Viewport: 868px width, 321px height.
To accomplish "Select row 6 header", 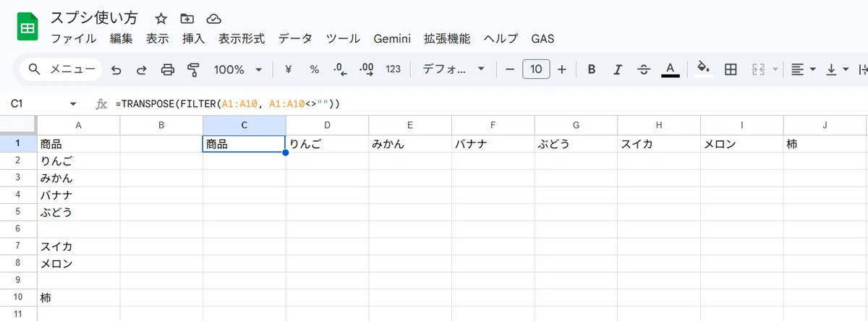I will (x=18, y=228).
